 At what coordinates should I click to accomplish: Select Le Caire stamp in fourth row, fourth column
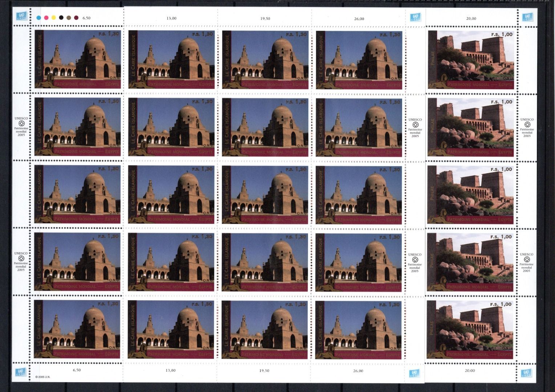point(358,262)
